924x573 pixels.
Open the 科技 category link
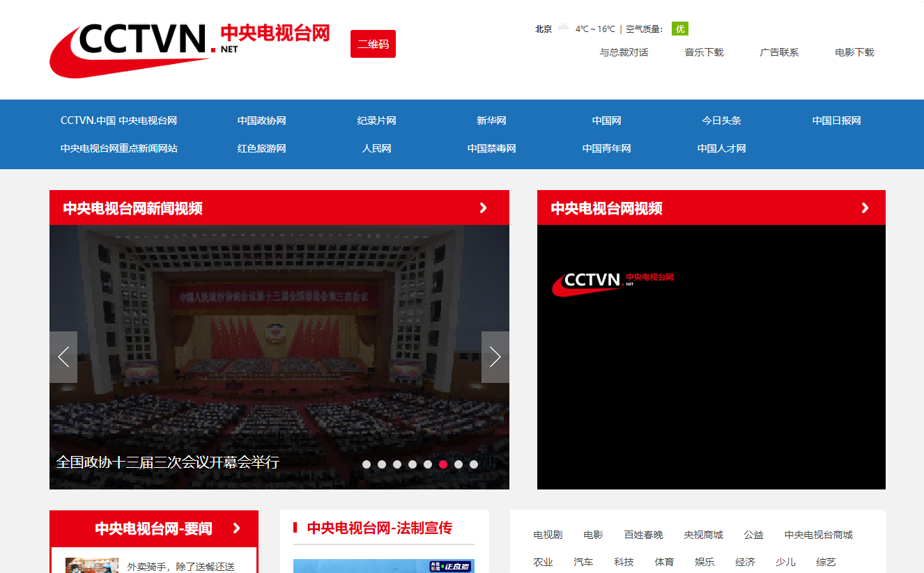[x=624, y=562]
